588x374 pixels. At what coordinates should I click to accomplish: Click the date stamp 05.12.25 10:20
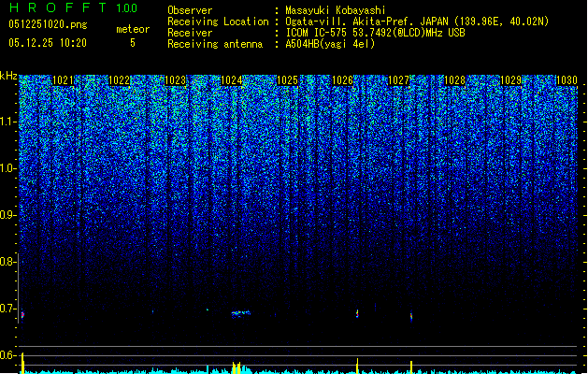[48, 43]
